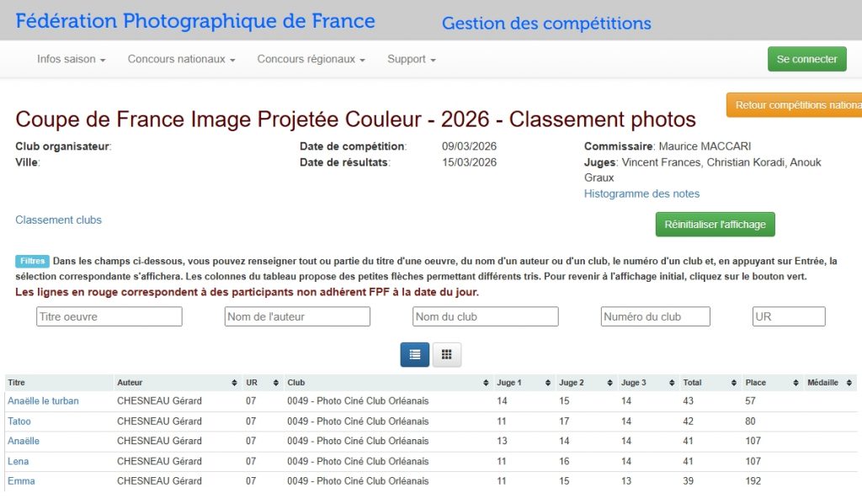Go to the Classement clubs link
The width and height of the screenshot is (862, 504).
58,220
